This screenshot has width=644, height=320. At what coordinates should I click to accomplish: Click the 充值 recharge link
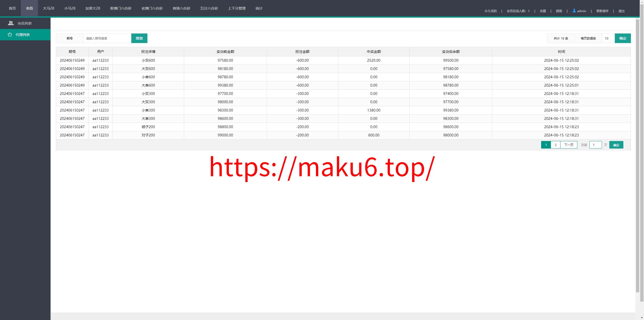tap(543, 11)
